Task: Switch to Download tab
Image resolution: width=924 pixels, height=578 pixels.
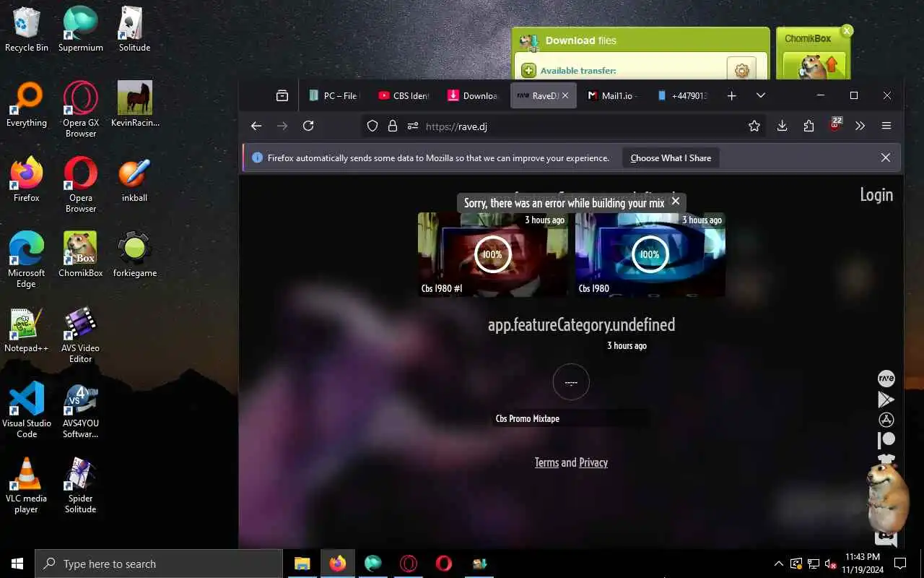Action: coord(473,95)
